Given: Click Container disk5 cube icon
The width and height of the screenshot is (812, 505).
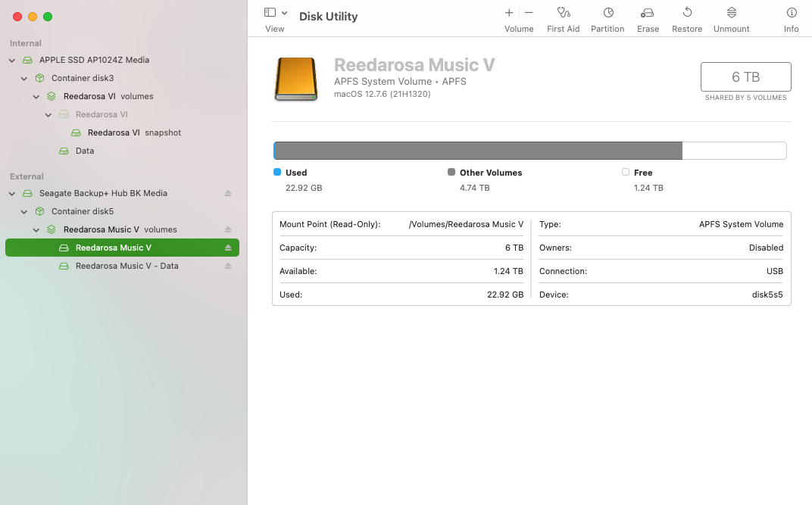Looking at the screenshot, I should [40, 211].
